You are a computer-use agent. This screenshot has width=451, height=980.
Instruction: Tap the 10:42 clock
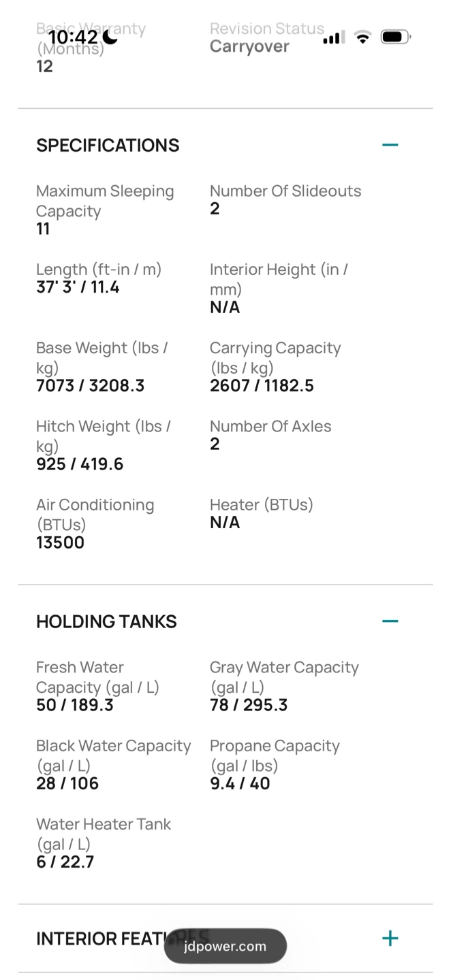pyautogui.click(x=74, y=37)
